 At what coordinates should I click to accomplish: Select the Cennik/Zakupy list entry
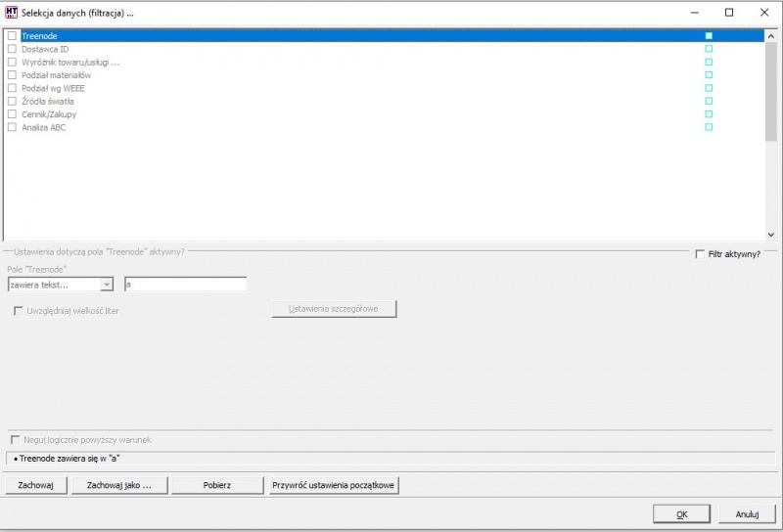click(49, 114)
